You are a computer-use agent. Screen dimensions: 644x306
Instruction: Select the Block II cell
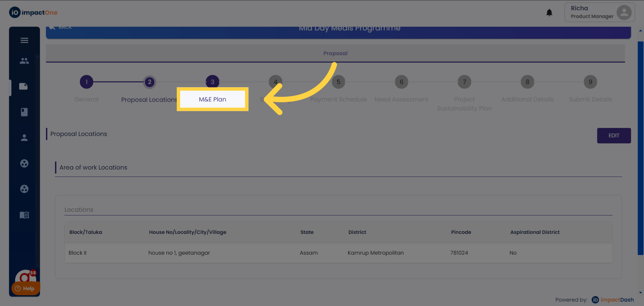point(77,253)
